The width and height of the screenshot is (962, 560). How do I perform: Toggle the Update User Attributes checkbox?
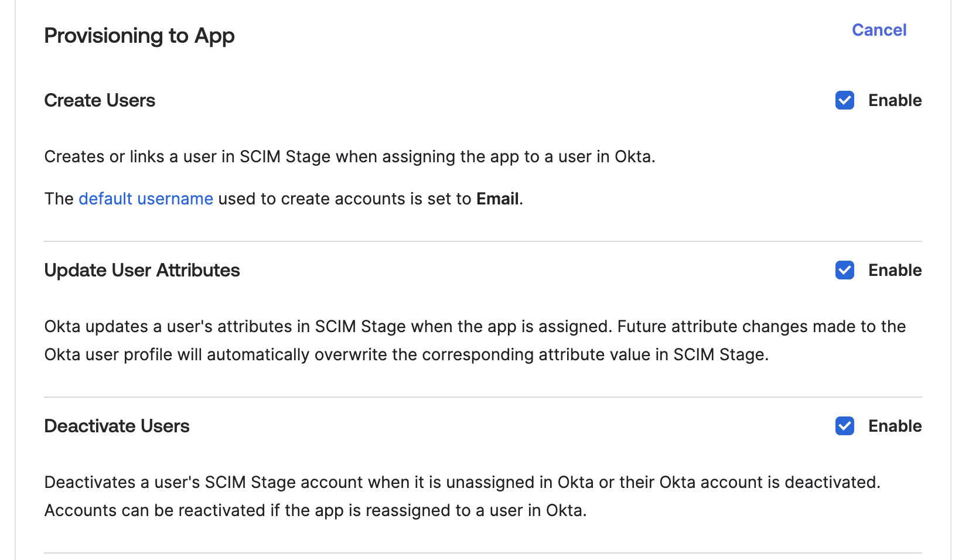(x=844, y=270)
